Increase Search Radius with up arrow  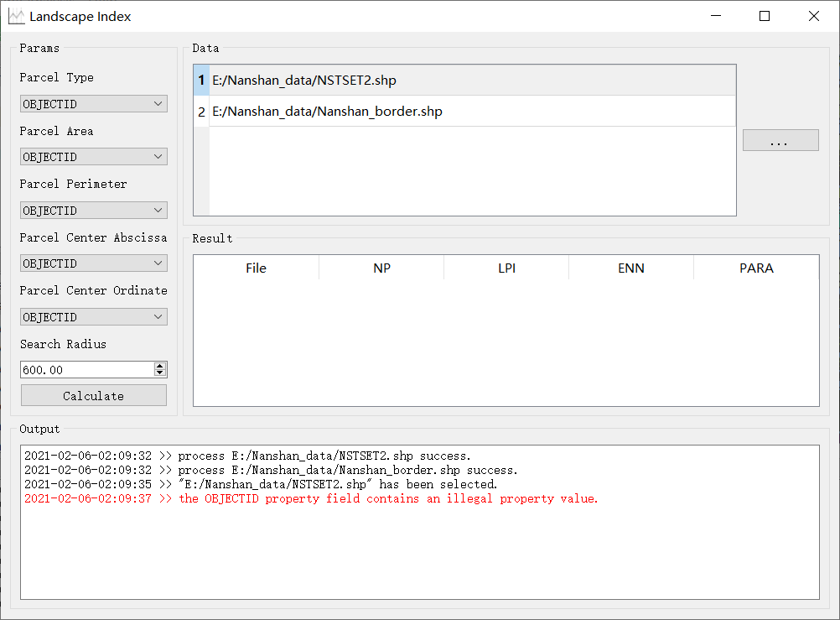[x=160, y=366]
